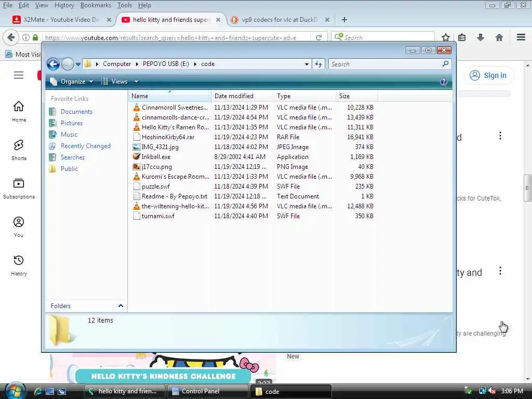Expand the Folders pane chevron
This screenshot has height=399, width=532.
pyautogui.click(x=121, y=305)
